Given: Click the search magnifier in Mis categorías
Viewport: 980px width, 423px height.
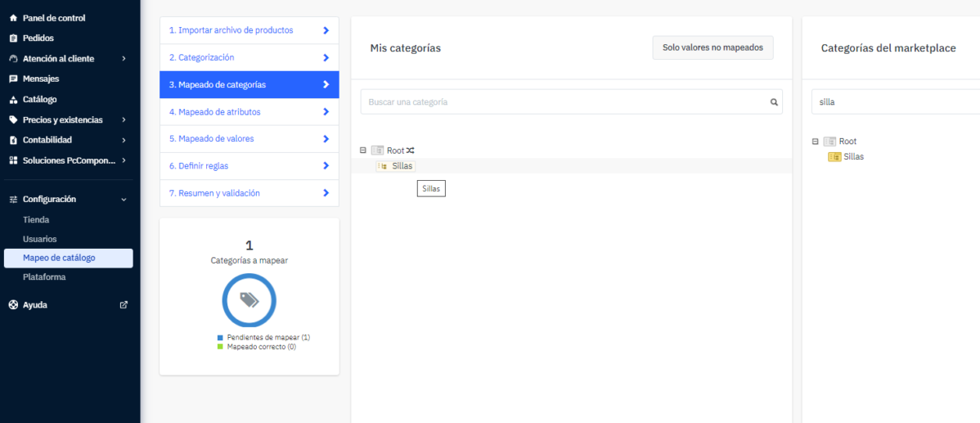Looking at the screenshot, I should pyautogui.click(x=773, y=102).
